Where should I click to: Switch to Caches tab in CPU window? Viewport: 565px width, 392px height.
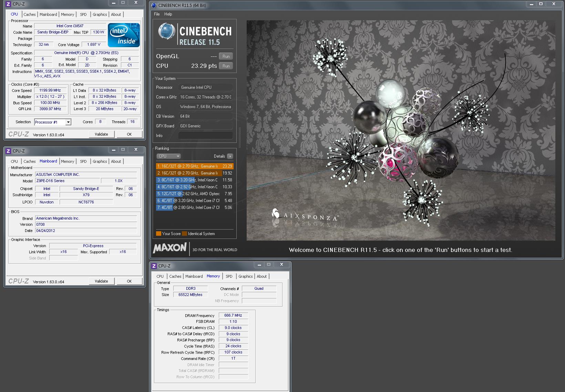[30, 14]
